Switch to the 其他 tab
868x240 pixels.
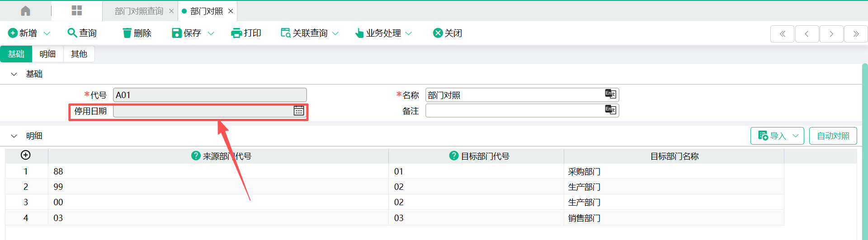(x=79, y=54)
